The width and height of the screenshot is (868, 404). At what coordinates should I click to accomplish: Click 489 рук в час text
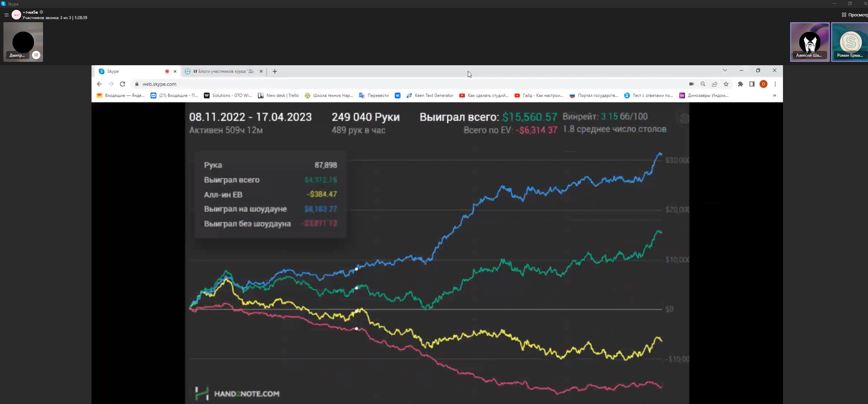tap(358, 130)
